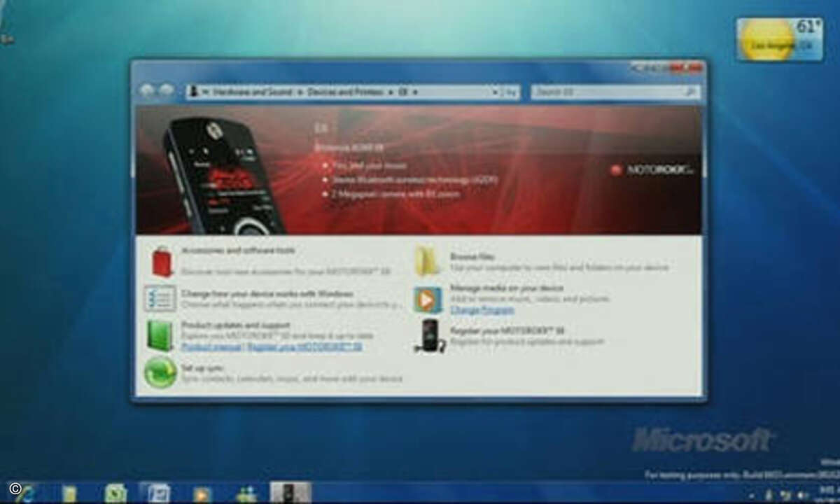Click the green book product updates icon
840x504 pixels.
[160, 335]
